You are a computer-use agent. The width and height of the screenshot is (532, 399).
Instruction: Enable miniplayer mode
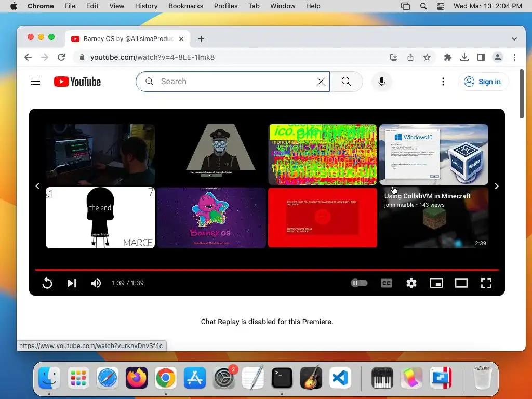(x=436, y=283)
